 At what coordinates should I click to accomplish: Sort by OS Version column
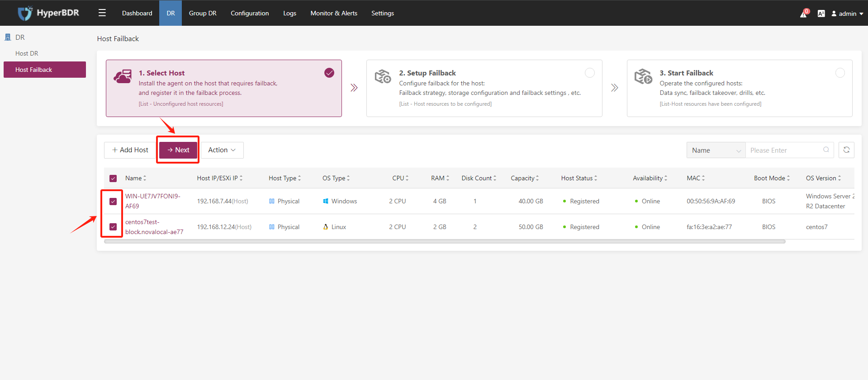[x=840, y=178]
